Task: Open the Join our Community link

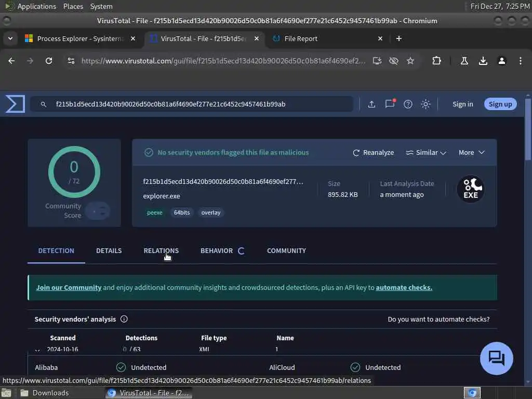Action: click(x=69, y=287)
